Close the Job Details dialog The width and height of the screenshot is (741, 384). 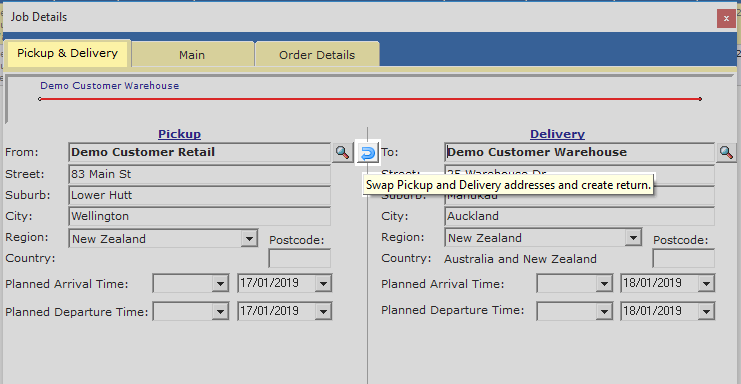point(726,18)
